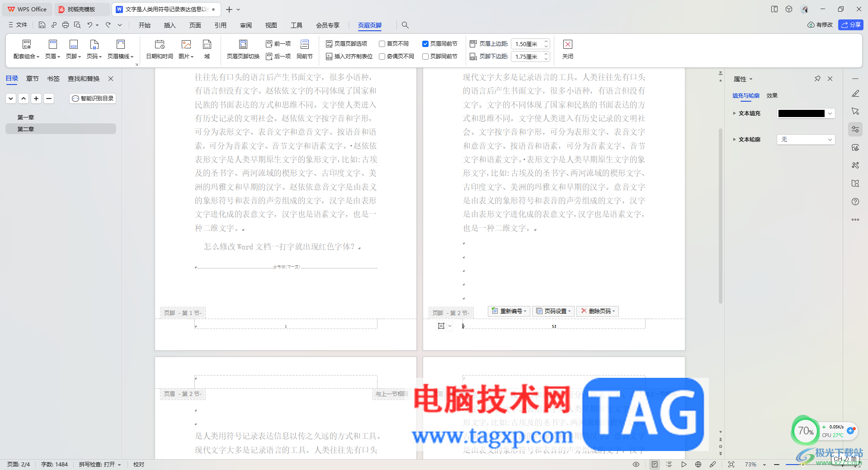
Task: Open Footer (页脚) dropdown
Action: pos(74,50)
